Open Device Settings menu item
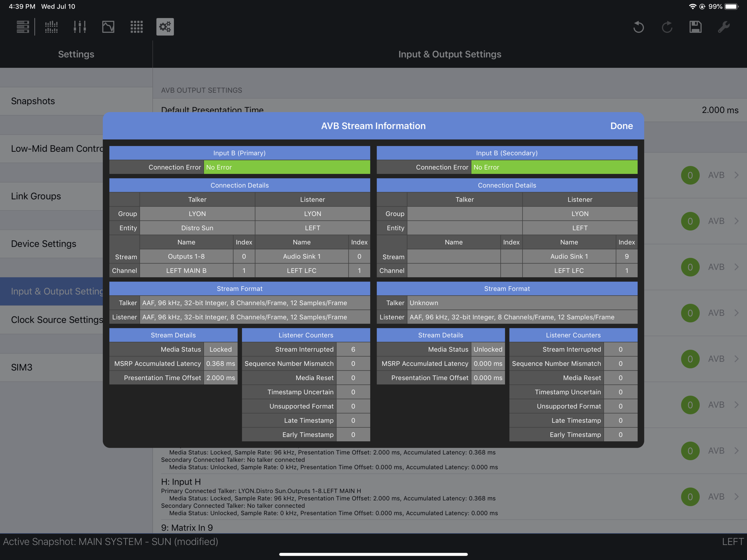Image resolution: width=747 pixels, height=560 pixels. pos(44,244)
